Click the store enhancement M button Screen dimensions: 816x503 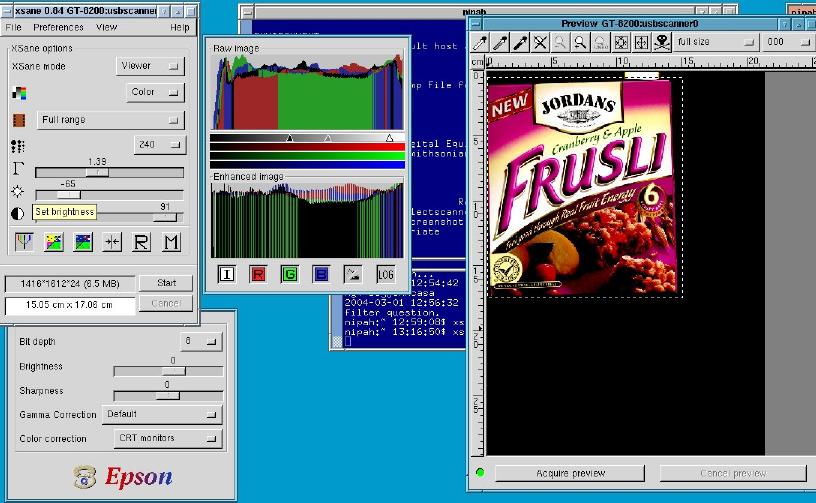point(171,241)
